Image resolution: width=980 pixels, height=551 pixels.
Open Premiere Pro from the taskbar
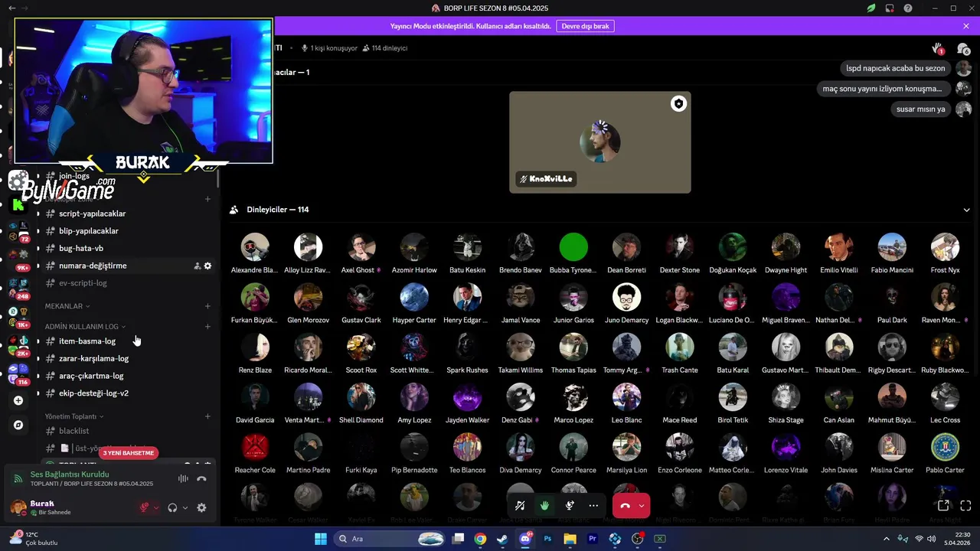[593, 539]
